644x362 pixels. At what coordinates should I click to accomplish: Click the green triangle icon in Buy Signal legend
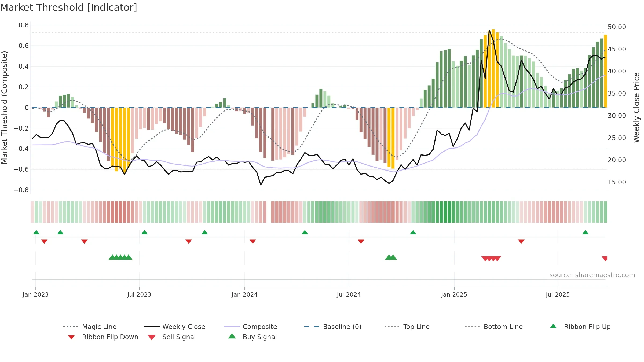click(232, 336)
